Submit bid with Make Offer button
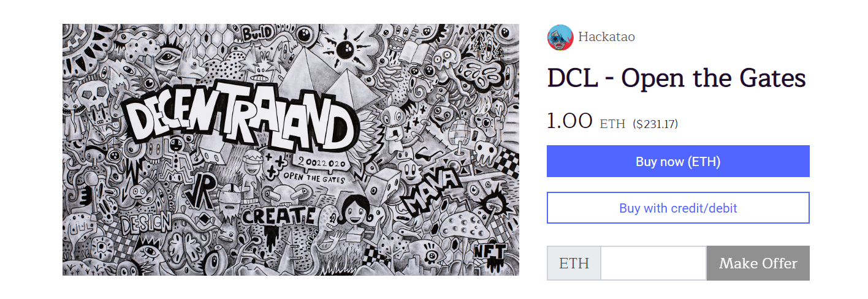The height and width of the screenshot is (299, 868). (x=758, y=263)
